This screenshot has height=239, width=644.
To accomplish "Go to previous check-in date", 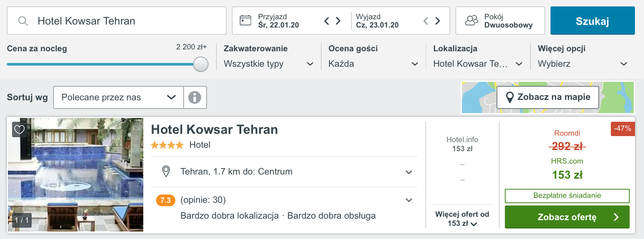I will tap(327, 21).
